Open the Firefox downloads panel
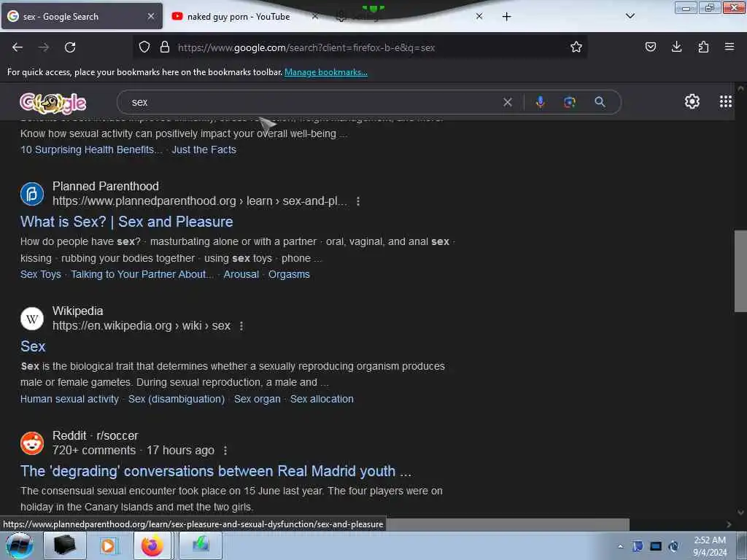The image size is (747, 560). tap(676, 47)
